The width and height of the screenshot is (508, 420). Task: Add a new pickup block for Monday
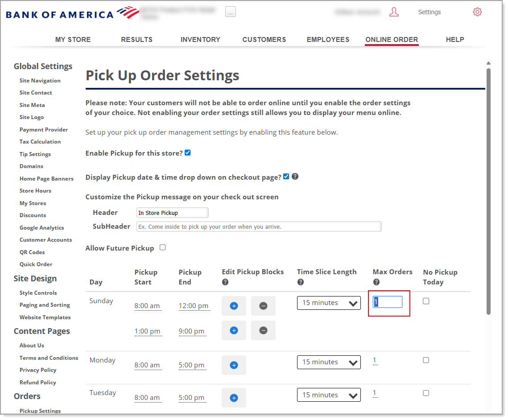[x=234, y=365]
